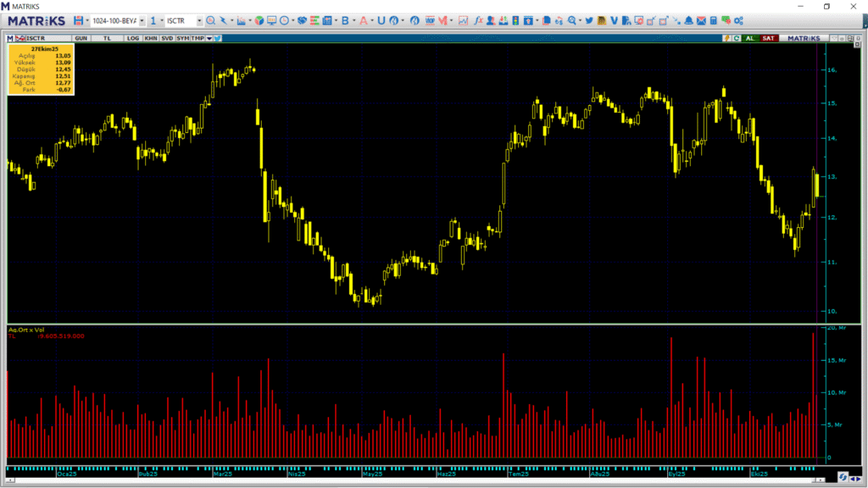Open the formula fx tool

point(478,20)
